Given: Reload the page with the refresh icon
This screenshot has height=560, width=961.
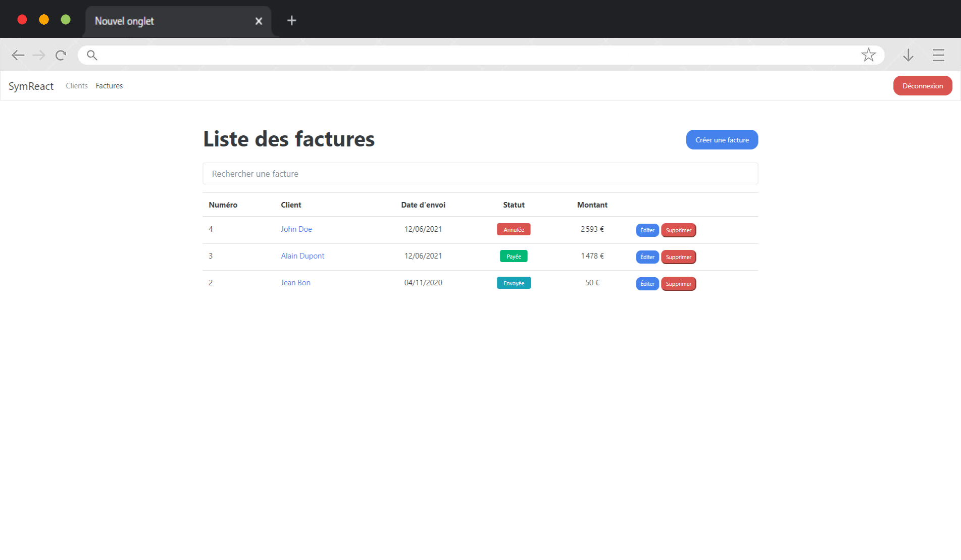Looking at the screenshot, I should (61, 55).
